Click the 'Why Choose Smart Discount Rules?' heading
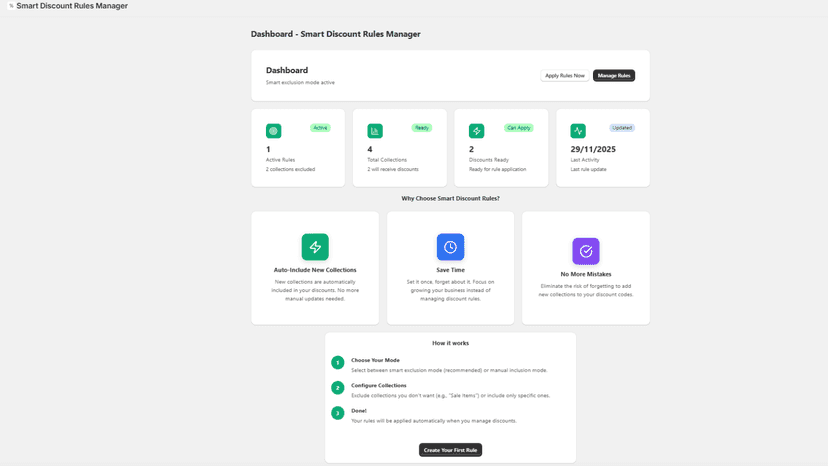This screenshot has width=828, height=466. click(450, 199)
